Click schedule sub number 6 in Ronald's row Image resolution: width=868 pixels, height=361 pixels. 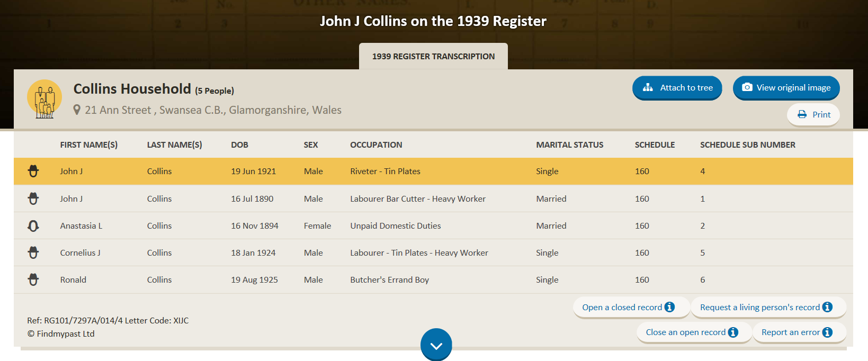pos(703,279)
